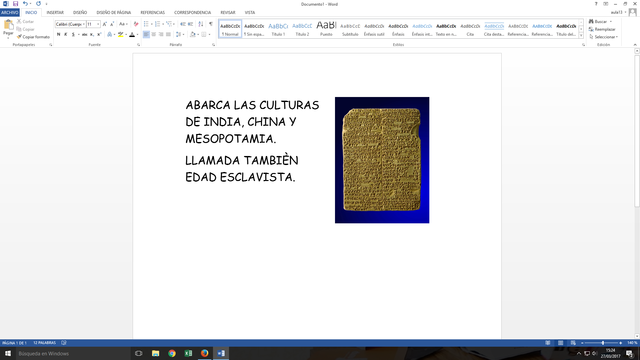Viewport: 640px width, 360px height.
Task: Switch to the INSERTAR tab
Action: 55,13
